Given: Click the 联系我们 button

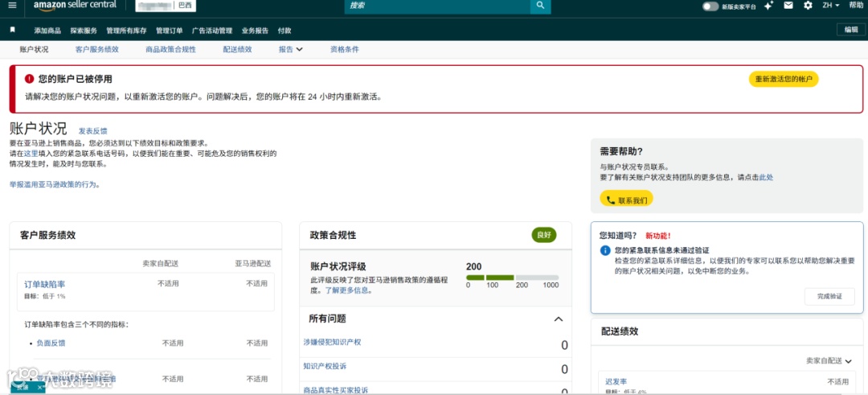Looking at the screenshot, I should 626,200.
